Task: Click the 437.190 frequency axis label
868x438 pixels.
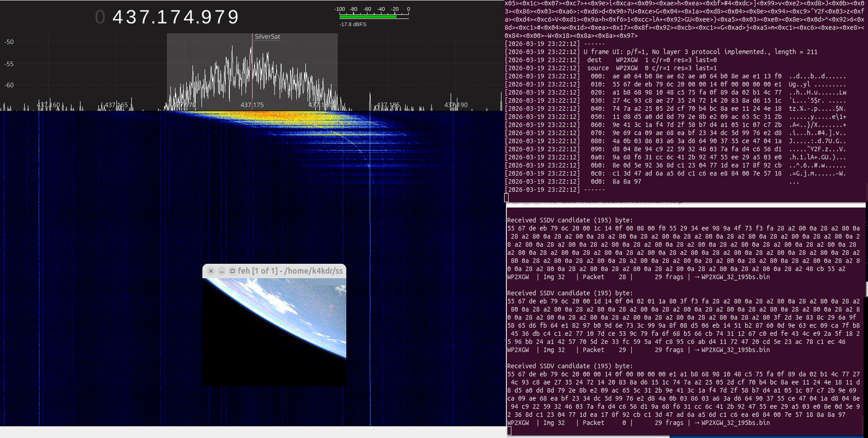Action: coord(456,105)
